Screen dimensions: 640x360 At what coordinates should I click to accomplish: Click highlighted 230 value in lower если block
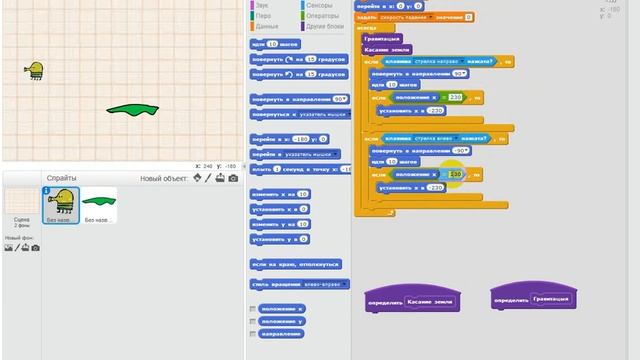point(455,175)
